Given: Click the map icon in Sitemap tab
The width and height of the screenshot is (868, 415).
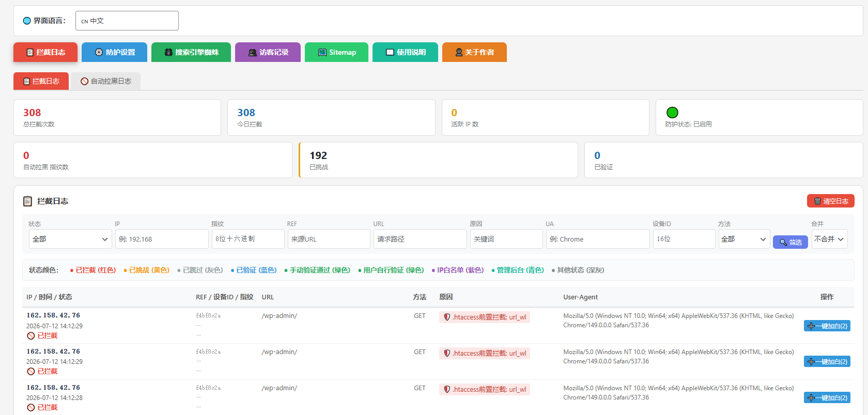Looking at the screenshot, I should (x=322, y=52).
